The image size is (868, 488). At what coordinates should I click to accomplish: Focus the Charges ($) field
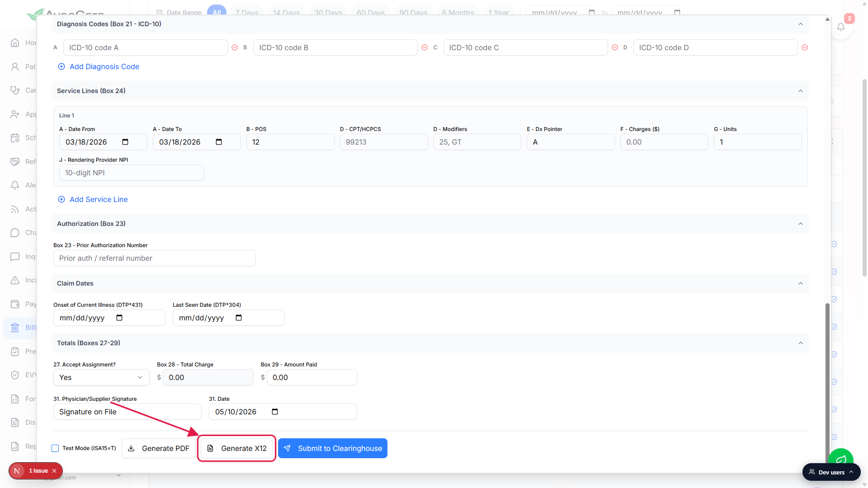pos(664,142)
